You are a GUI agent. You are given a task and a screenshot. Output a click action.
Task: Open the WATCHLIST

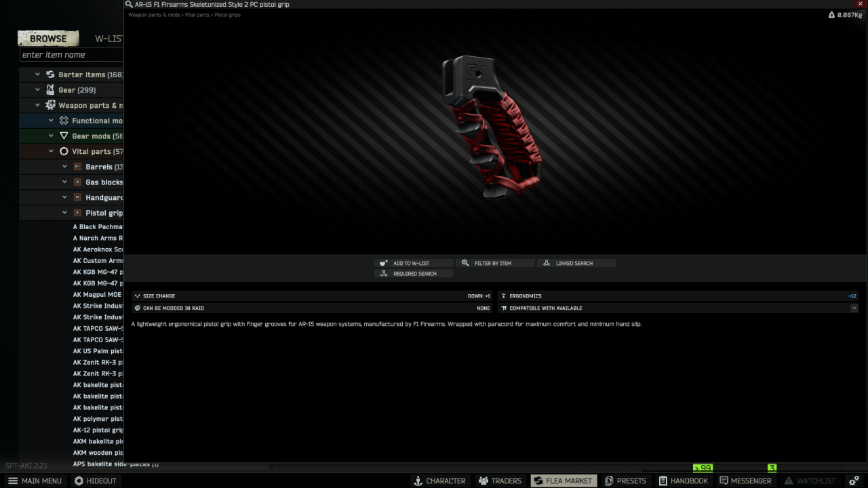click(x=810, y=481)
